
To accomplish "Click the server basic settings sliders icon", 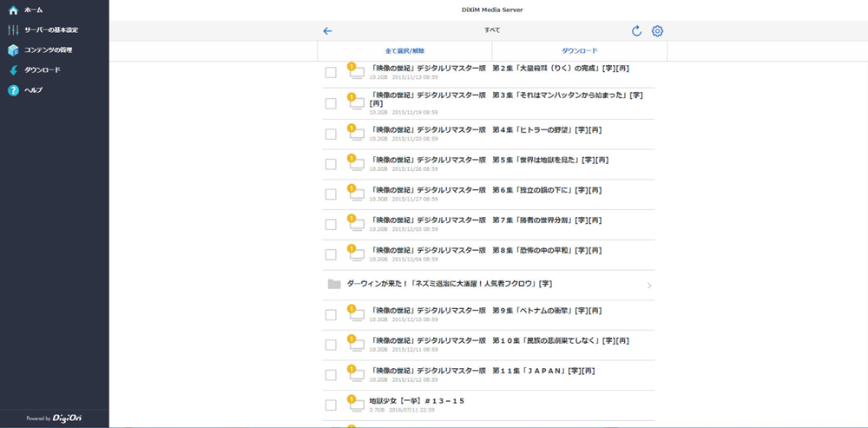I will pos(13,30).
